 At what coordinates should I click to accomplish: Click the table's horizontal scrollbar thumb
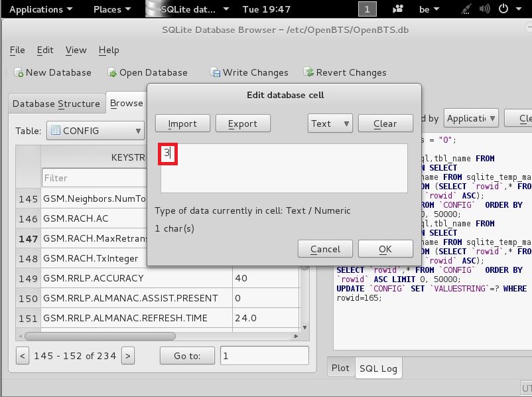[100, 336]
